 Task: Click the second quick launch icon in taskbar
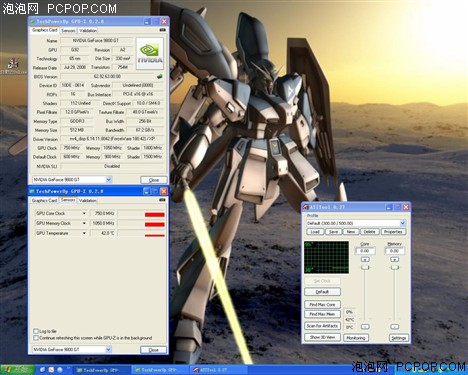pyautogui.click(x=51, y=370)
